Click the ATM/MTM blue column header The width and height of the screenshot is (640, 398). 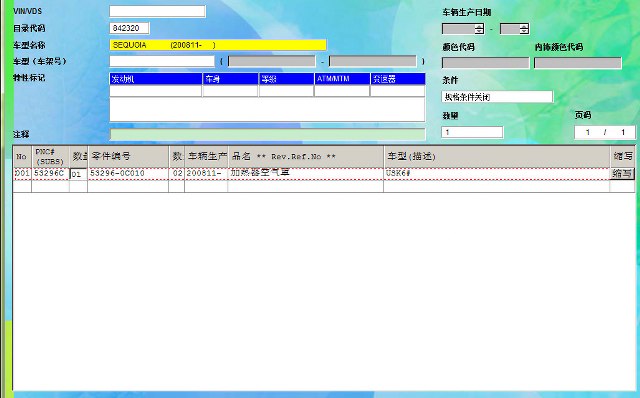[342, 79]
